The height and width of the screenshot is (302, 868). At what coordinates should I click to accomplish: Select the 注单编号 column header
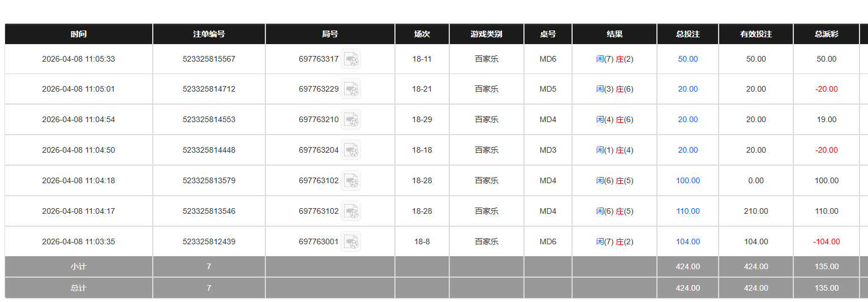[209, 34]
